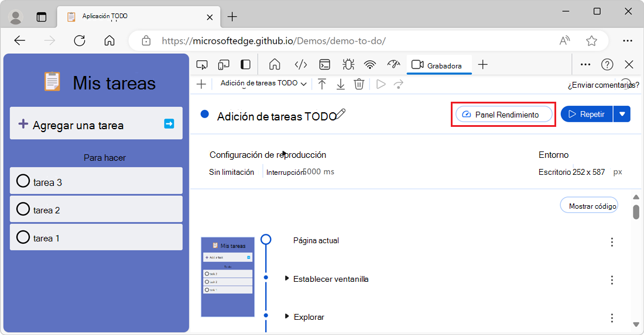644x335 pixels.
Task: Add more tools with plus icon
Action: point(483,64)
